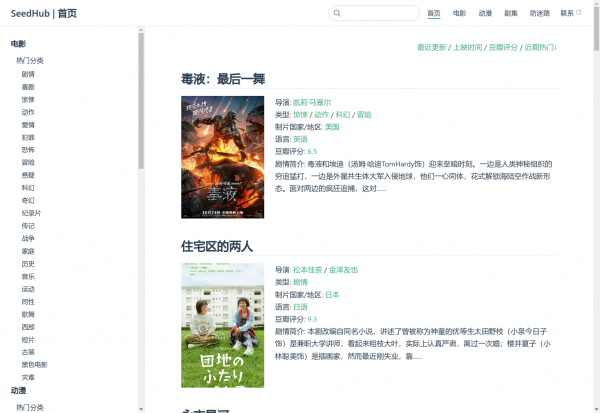Select 灾难 category in sidebar
Image resolution: width=600 pixels, height=413 pixels.
click(x=28, y=377)
